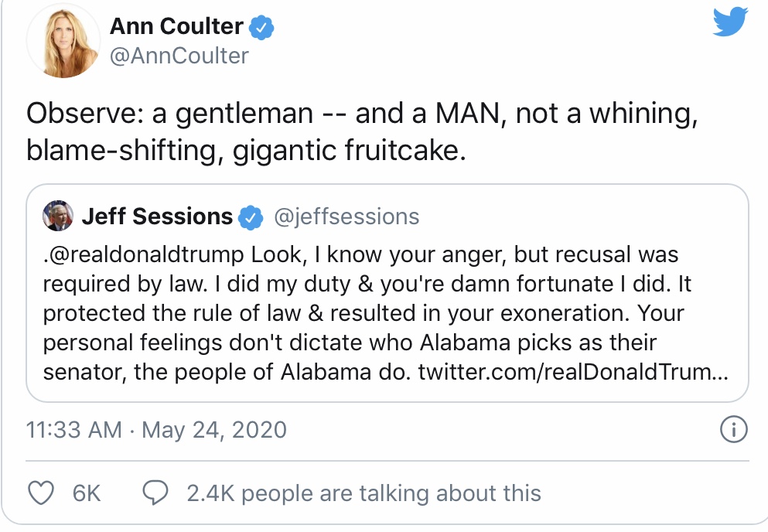Open '2.4K people are talking about this'
The image size is (768, 532).
click(364, 493)
